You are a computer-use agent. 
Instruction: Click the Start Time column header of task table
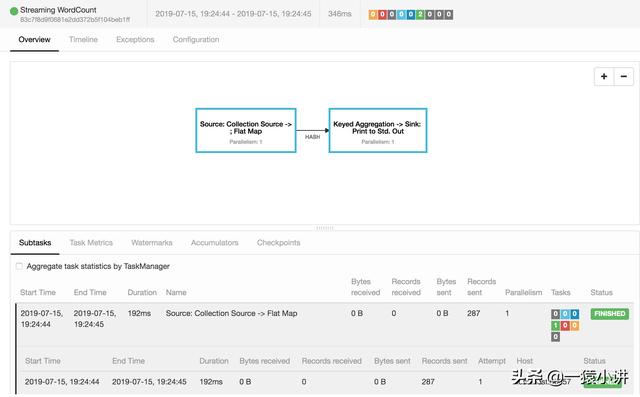(x=38, y=292)
